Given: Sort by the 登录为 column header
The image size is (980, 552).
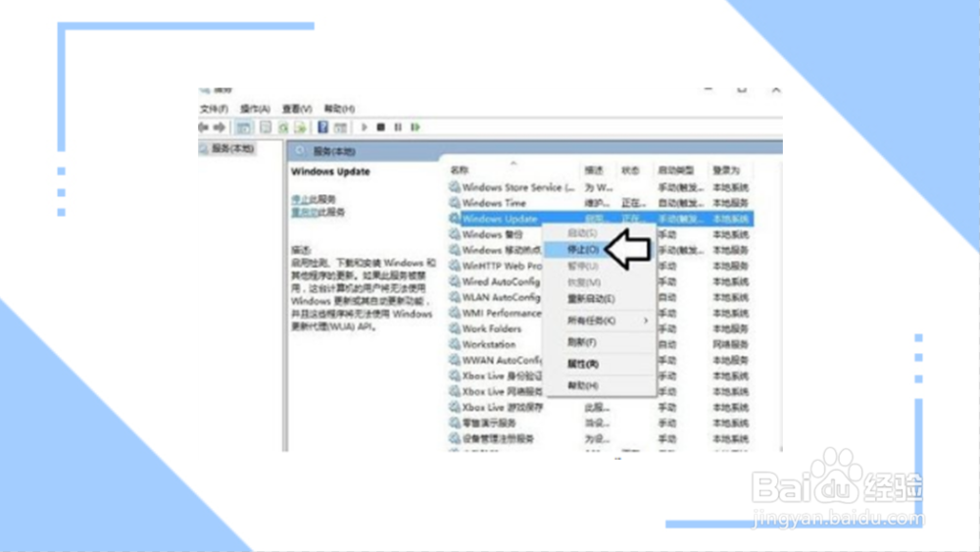Looking at the screenshot, I should [726, 170].
